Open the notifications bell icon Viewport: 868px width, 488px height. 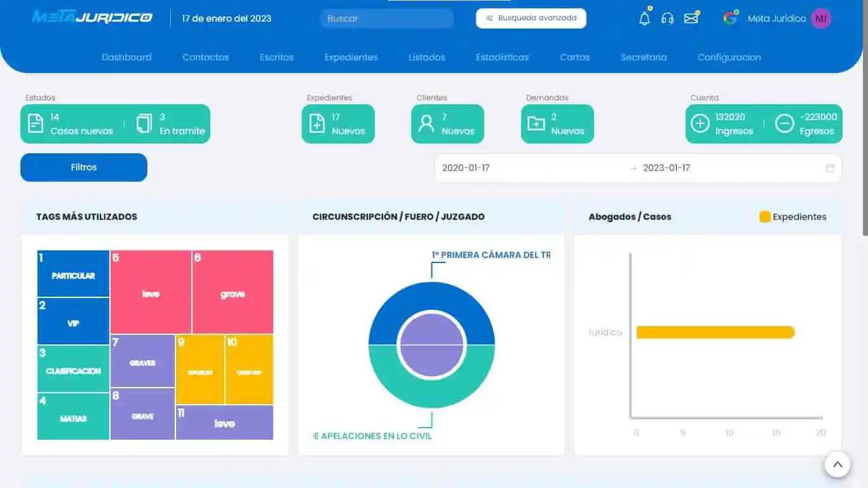(x=644, y=18)
